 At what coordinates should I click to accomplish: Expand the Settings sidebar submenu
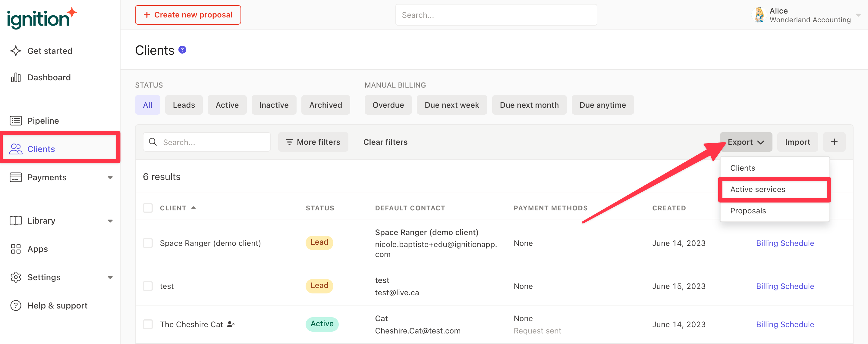coord(110,277)
